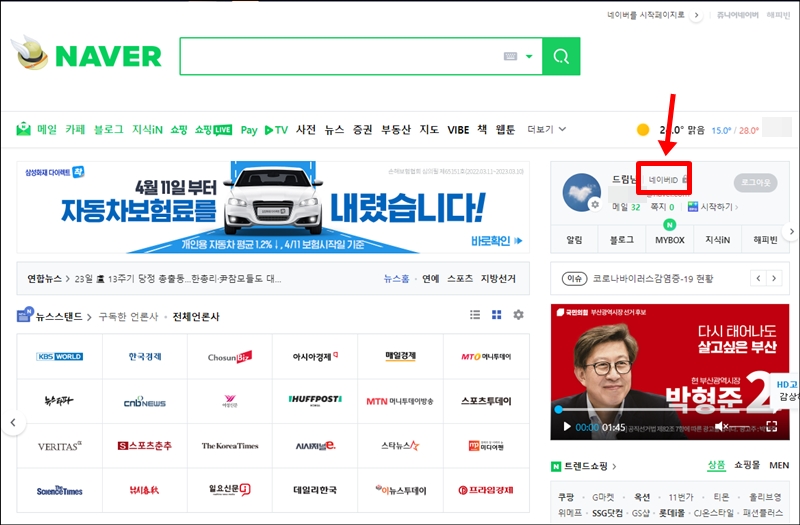Open 지도 from the service menu
The width and height of the screenshot is (800, 525).
point(429,129)
